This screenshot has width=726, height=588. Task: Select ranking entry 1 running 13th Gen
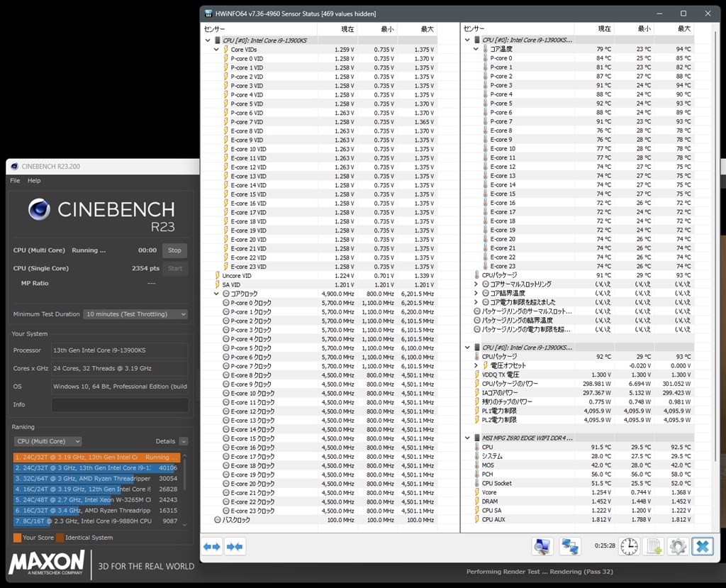click(96, 457)
